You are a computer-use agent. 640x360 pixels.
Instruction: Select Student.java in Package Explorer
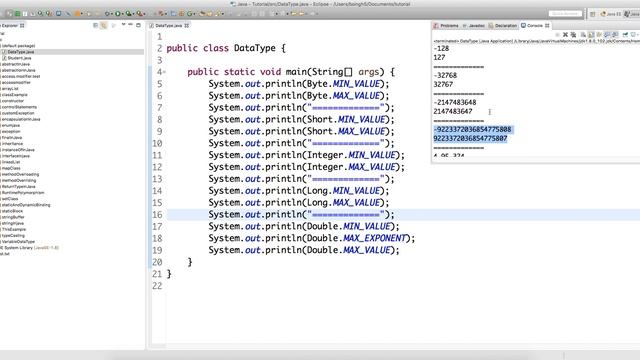tap(19, 58)
